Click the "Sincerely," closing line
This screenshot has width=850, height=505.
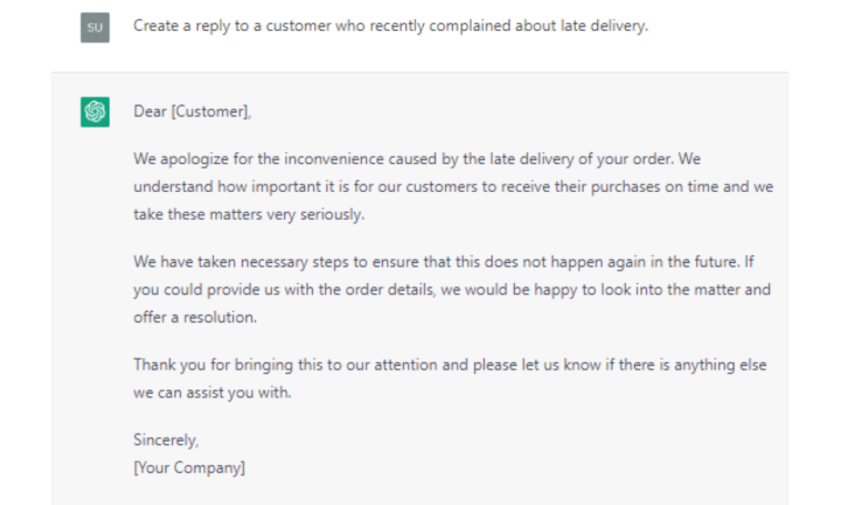[166, 440]
